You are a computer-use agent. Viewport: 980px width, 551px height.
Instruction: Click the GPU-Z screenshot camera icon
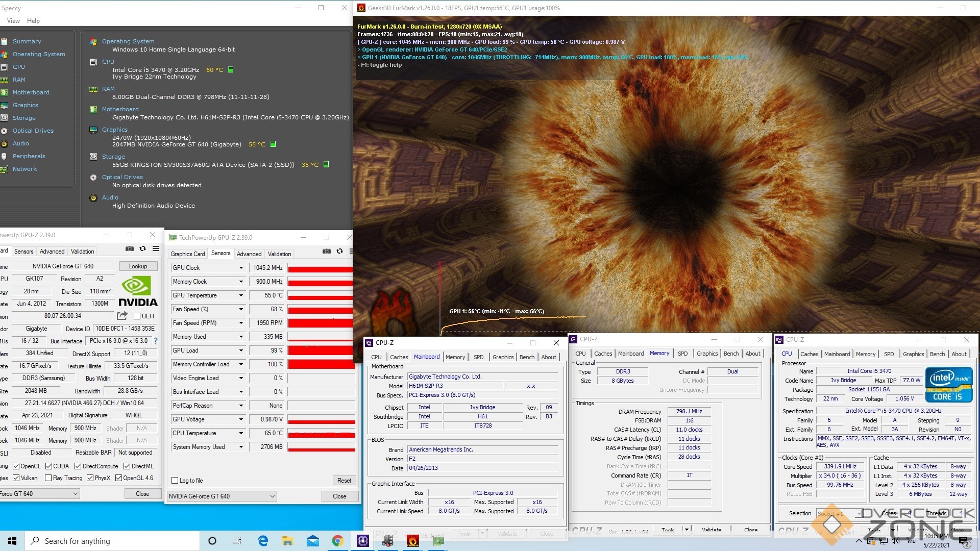click(x=130, y=248)
